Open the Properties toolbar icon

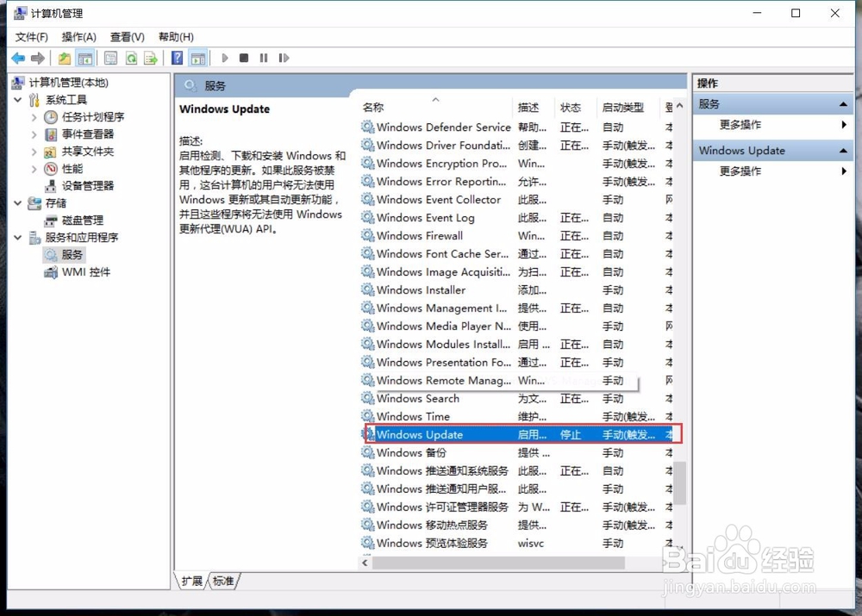[x=110, y=58]
